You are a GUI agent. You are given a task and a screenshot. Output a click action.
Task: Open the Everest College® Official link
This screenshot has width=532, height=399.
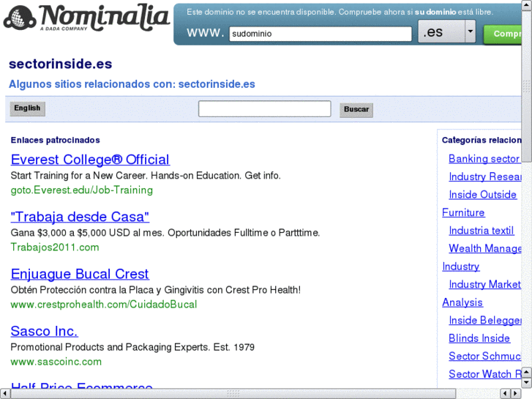click(x=90, y=160)
